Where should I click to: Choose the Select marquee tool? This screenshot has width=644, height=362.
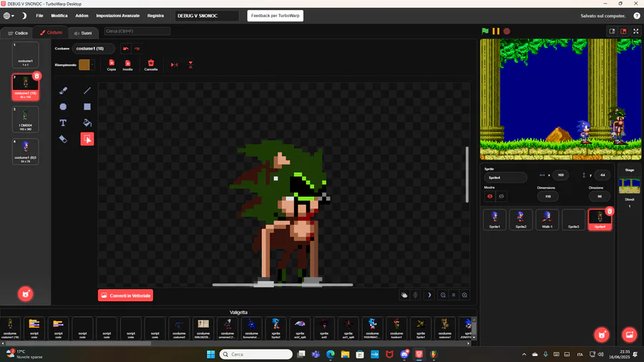87,139
